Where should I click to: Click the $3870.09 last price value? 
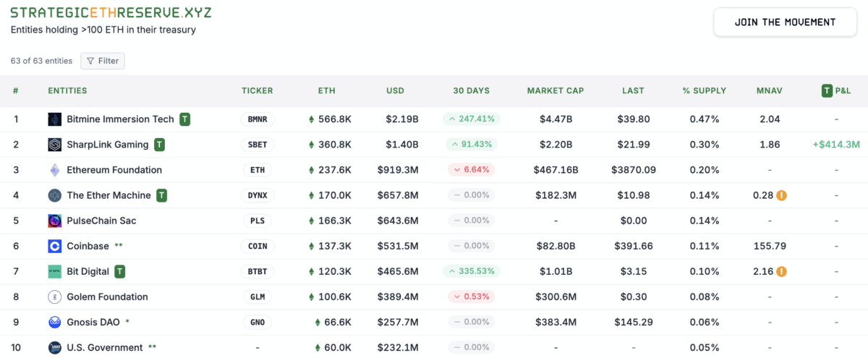click(x=633, y=170)
